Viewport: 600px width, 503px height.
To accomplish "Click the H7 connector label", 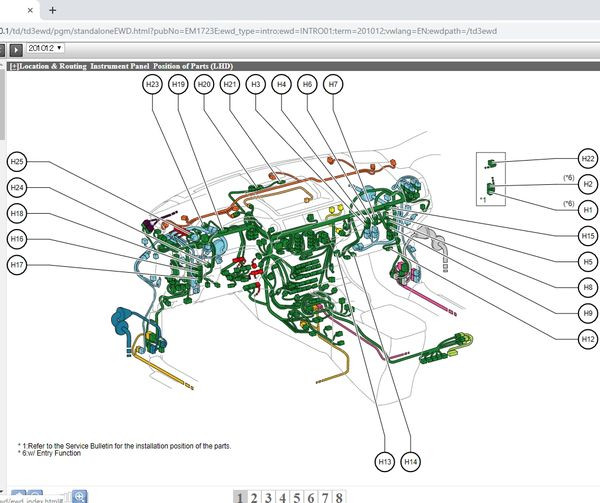I will [334, 85].
